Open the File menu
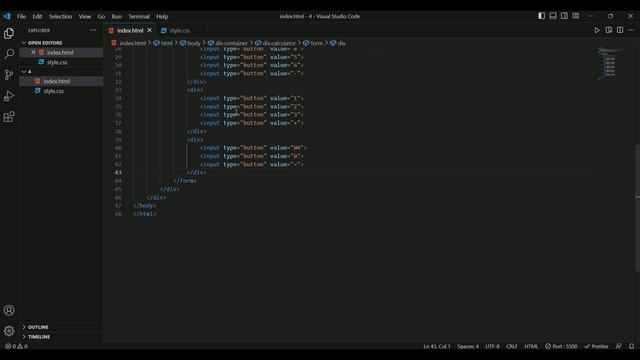 point(21,16)
